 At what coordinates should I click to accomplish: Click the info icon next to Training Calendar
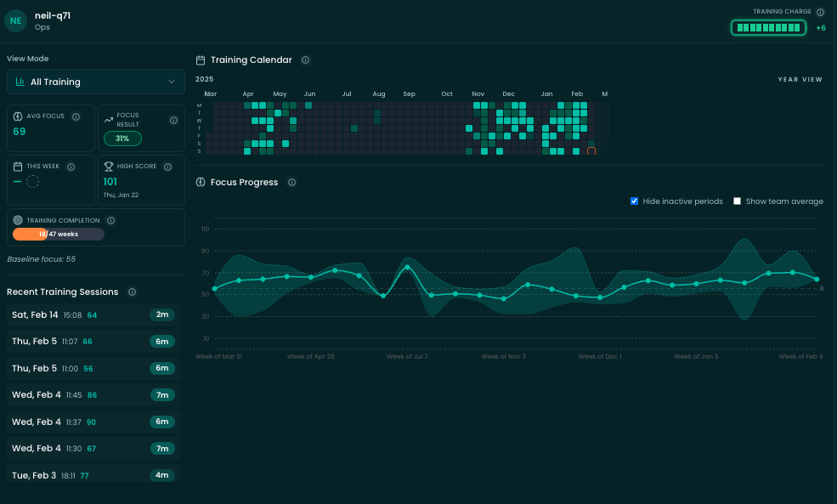pyautogui.click(x=305, y=60)
